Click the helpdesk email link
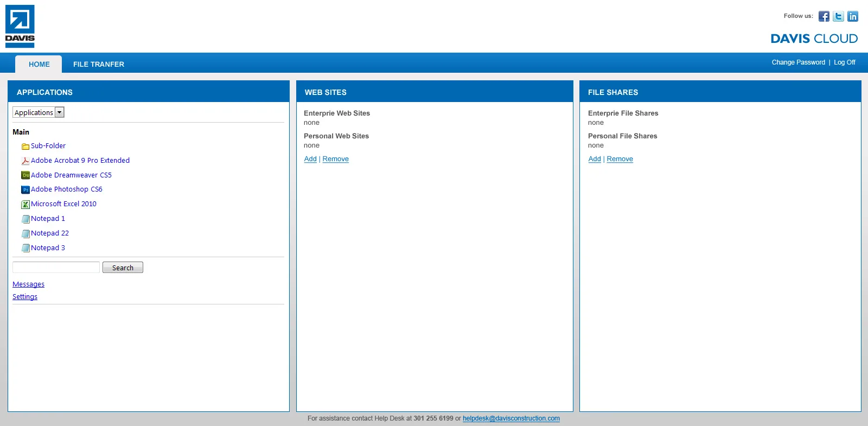Screen dimensions: 868x426 [511, 418]
